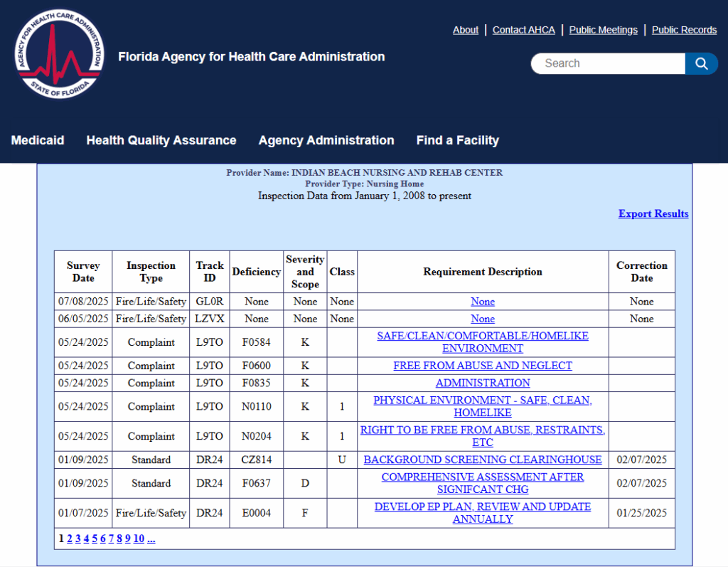
Task: Click the About link
Action: click(466, 30)
